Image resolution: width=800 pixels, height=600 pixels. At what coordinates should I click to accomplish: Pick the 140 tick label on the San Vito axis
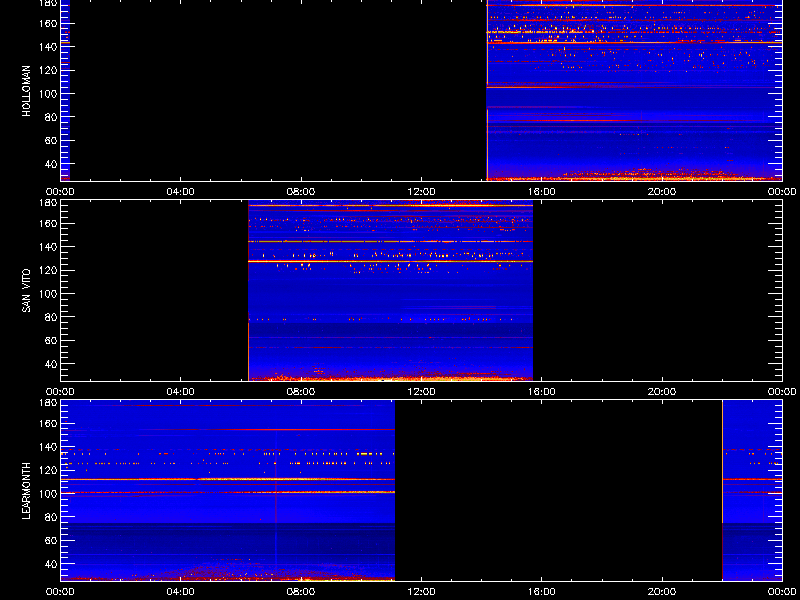coord(47,246)
